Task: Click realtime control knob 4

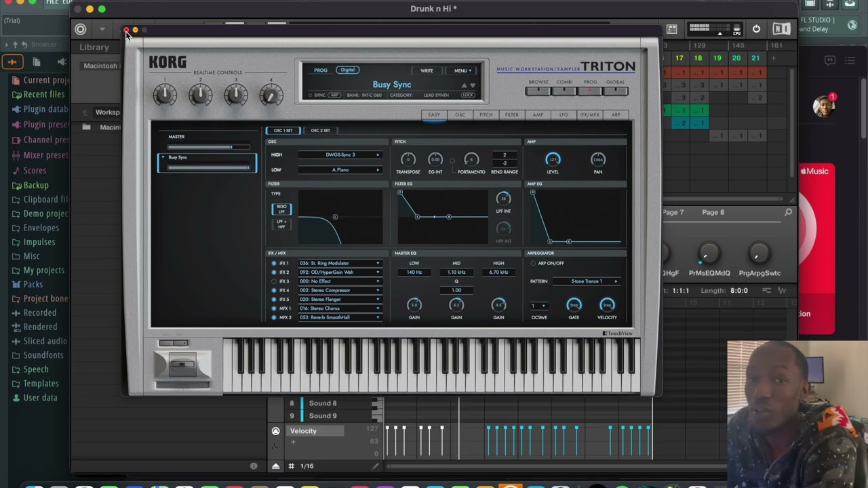Action: [271, 95]
